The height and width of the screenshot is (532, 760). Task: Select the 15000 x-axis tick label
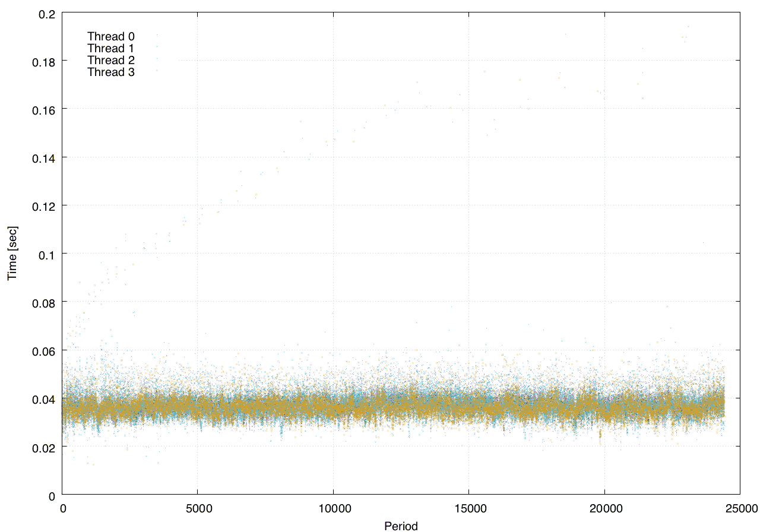click(x=468, y=508)
